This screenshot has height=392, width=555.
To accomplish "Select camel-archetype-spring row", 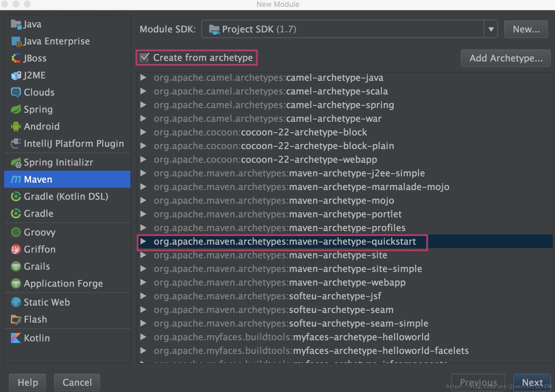I will pos(345,105).
